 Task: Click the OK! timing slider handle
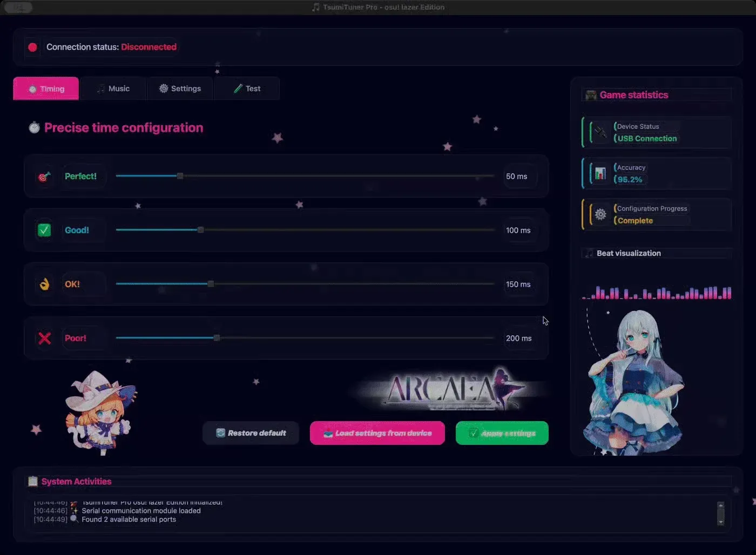pyautogui.click(x=211, y=284)
